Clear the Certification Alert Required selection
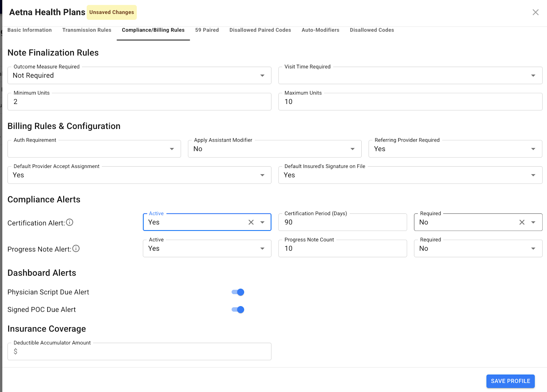The height and width of the screenshot is (392, 547). 522,222
